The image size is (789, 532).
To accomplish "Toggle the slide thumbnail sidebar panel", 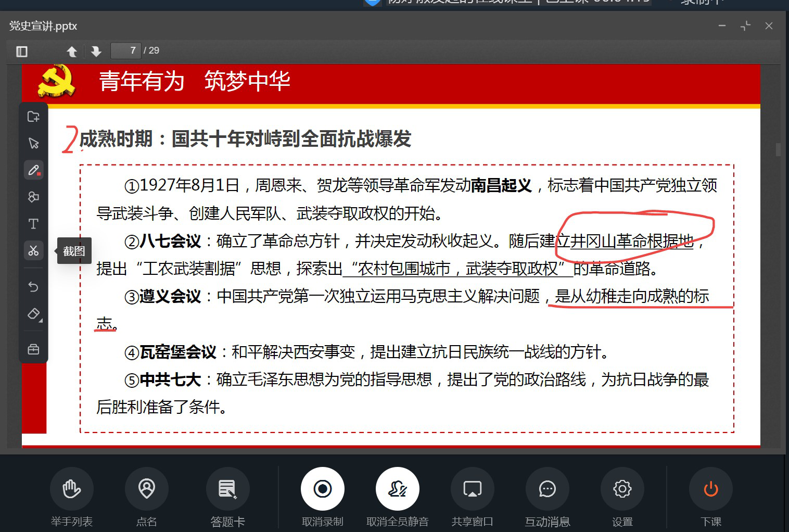I will 22,51.
